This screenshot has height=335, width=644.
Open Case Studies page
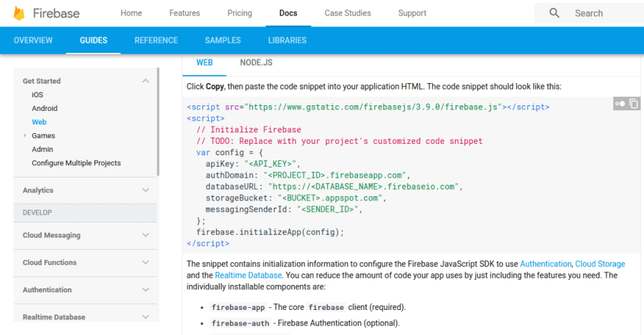(x=348, y=13)
